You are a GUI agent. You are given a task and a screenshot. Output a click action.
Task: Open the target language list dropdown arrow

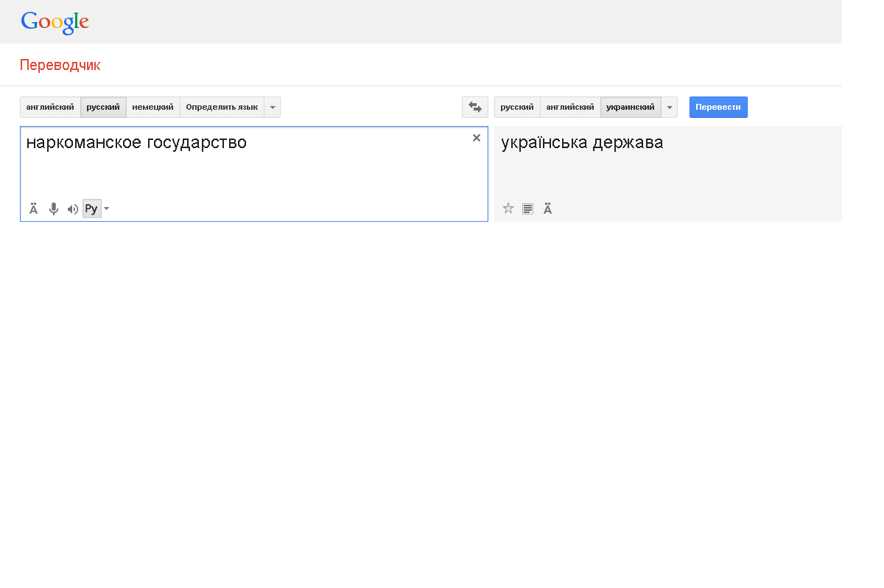click(670, 108)
